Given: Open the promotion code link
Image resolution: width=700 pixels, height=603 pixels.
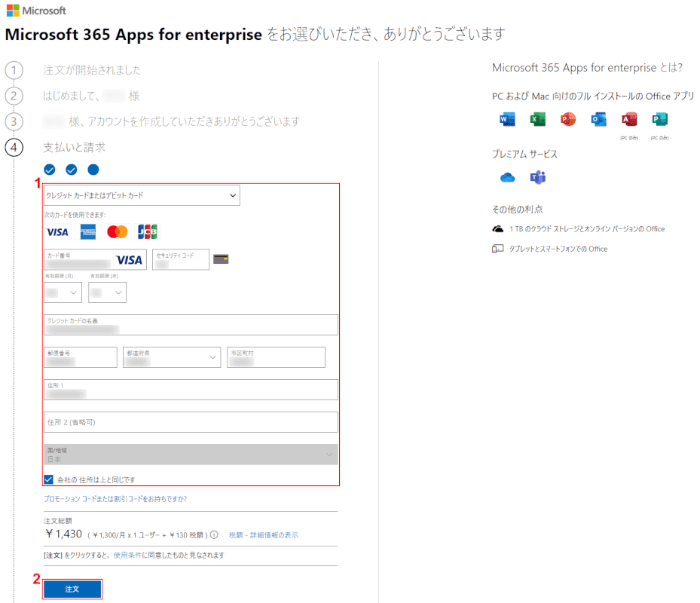Looking at the screenshot, I should 115,499.
